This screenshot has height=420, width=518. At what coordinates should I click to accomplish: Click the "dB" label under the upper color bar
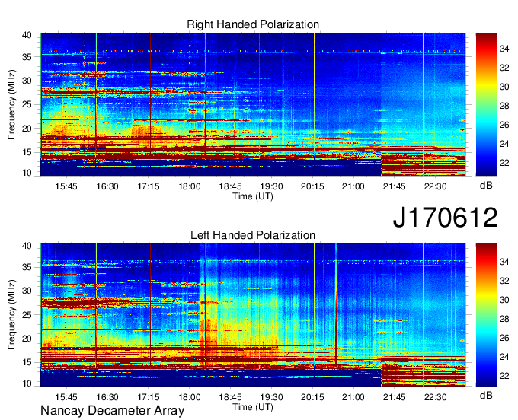pos(486,186)
